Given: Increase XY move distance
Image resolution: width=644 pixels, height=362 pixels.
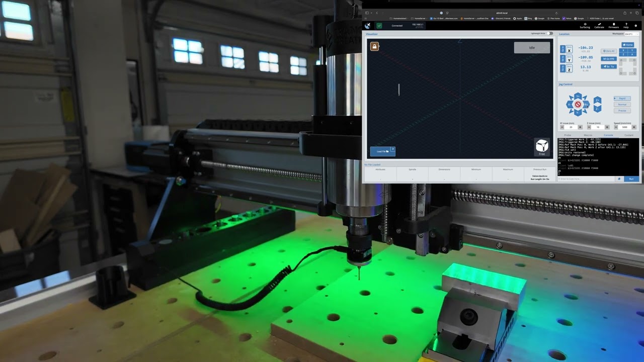Looking at the screenshot, I should [580, 127].
